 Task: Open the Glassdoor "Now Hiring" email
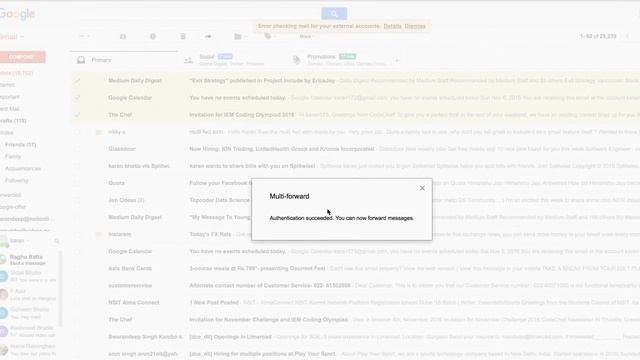[354, 149]
